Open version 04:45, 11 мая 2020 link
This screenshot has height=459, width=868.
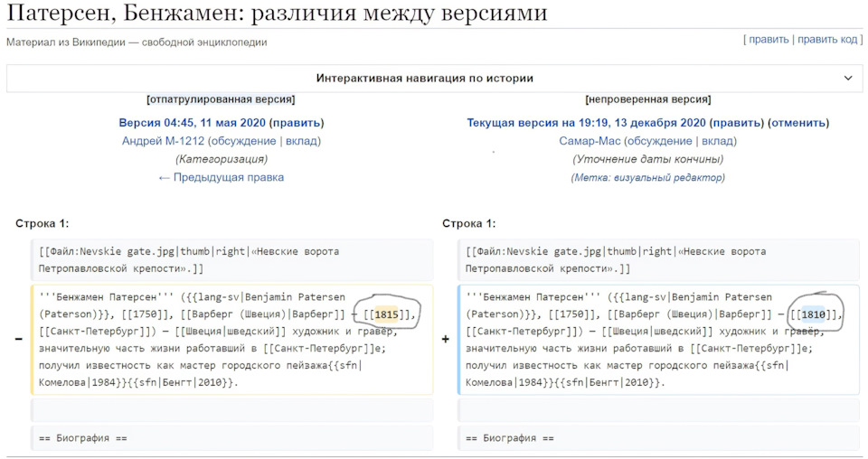(192, 123)
